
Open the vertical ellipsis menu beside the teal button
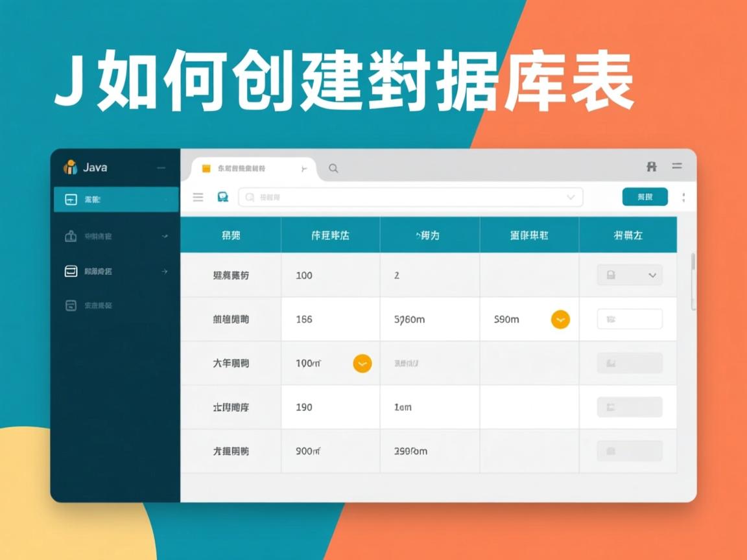click(x=683, y=197)
